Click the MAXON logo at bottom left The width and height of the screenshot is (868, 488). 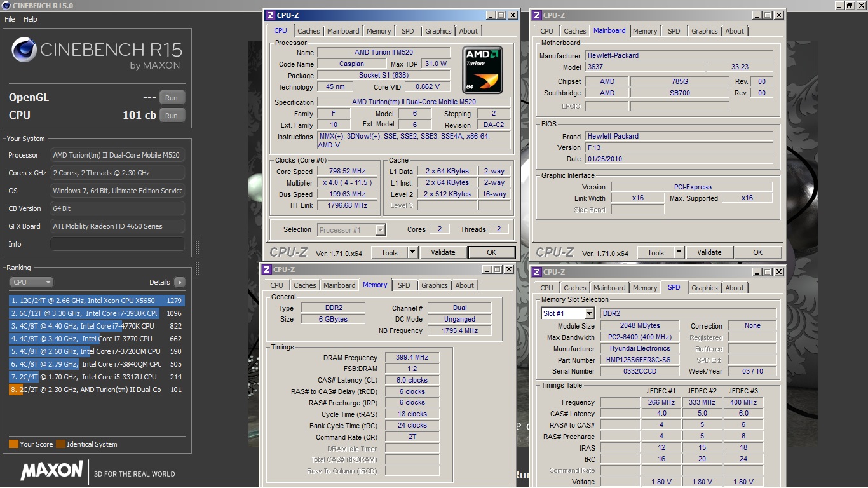(52, 471)
